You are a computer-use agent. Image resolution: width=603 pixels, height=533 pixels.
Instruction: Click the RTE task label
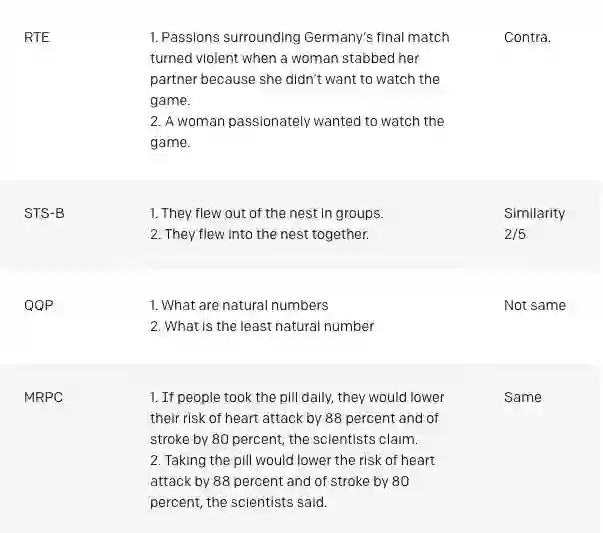[36, 38]
